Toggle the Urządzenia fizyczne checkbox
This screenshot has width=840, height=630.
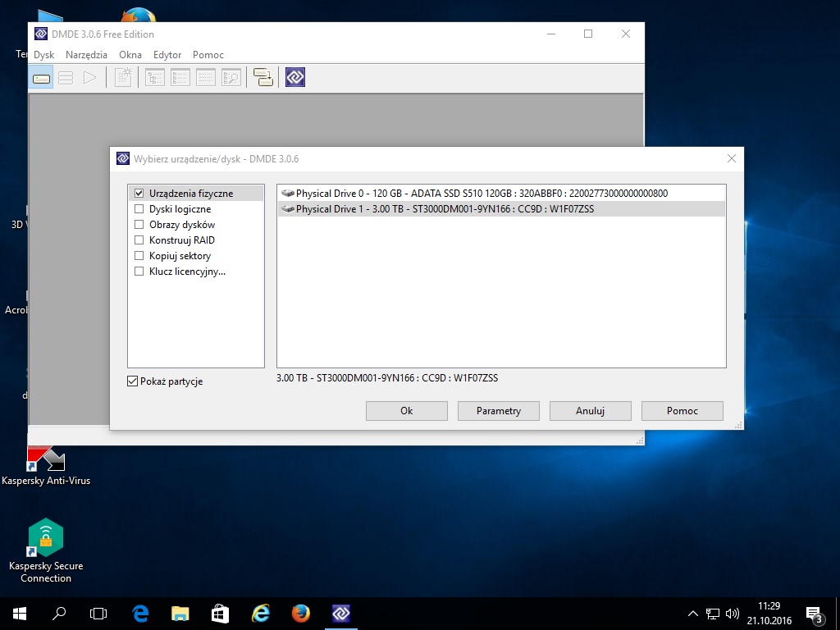point(139,194)
